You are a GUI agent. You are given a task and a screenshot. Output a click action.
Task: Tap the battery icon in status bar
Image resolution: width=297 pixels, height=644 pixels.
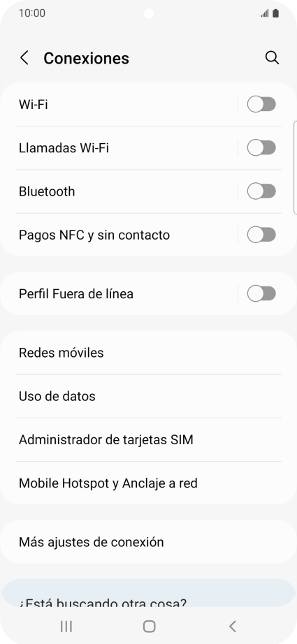click(x=275, y=13)
